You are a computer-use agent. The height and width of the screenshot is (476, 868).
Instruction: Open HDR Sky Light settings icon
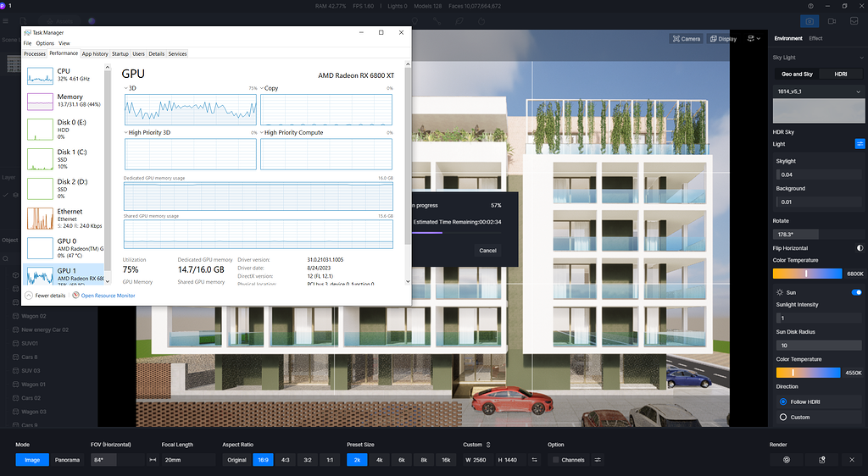[x=860, y=144]
